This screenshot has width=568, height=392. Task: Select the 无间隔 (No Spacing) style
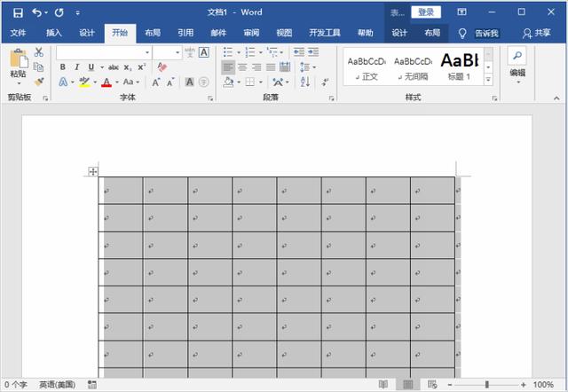pyautogui.click(x=413, y=67)
